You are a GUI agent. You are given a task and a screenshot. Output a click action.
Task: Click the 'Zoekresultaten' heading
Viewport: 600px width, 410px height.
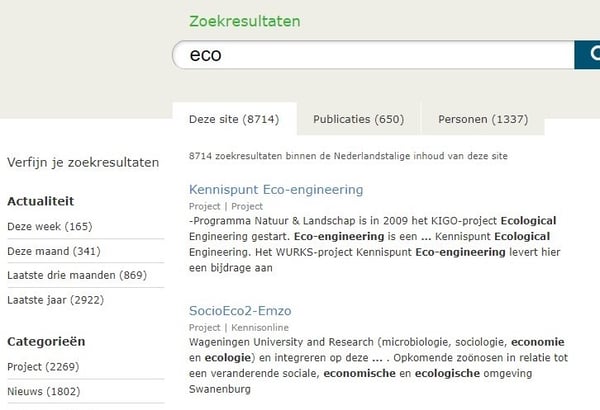pos(244,21)
